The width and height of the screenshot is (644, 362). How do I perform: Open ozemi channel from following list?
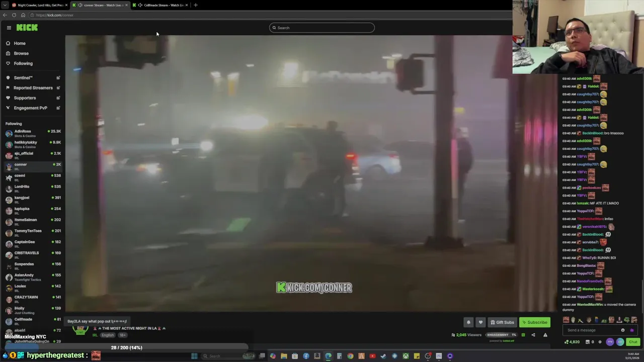(x=33, y=177)
